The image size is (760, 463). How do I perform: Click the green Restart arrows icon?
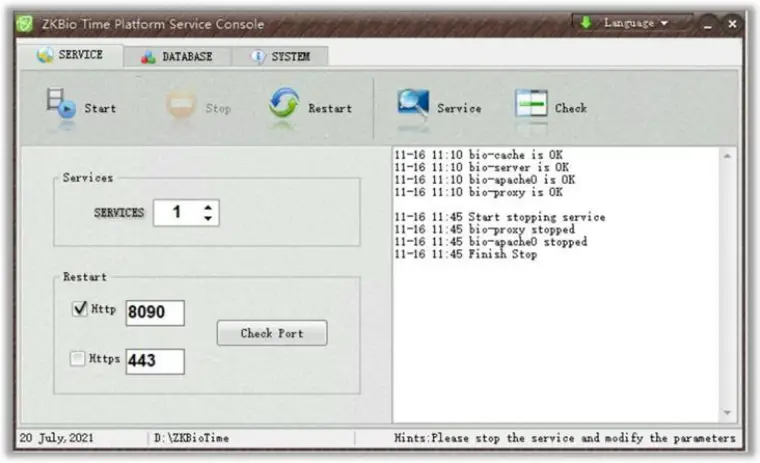click(284, 103)
